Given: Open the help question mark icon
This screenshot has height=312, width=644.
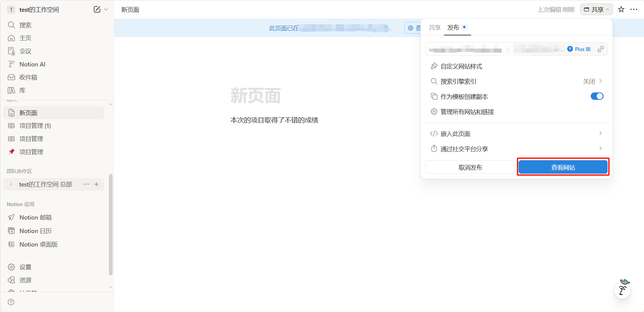Looking at the screenshot, I should tap(11, 302).
